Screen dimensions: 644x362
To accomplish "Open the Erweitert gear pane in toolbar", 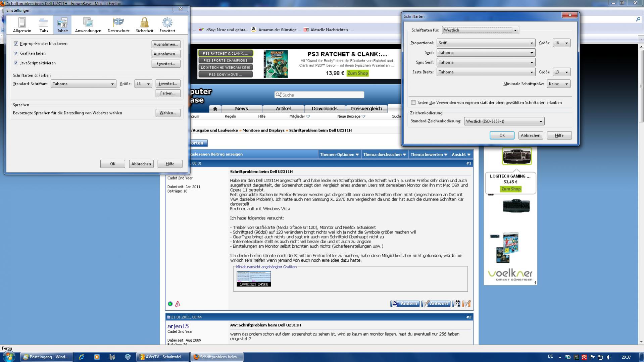I will tap(167, 25).
